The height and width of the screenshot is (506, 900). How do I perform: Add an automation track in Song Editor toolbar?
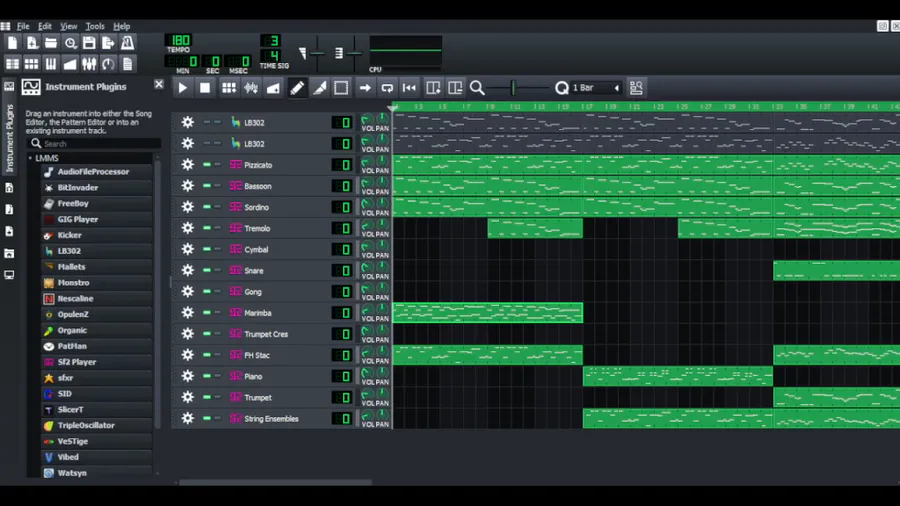pos(273,88)
